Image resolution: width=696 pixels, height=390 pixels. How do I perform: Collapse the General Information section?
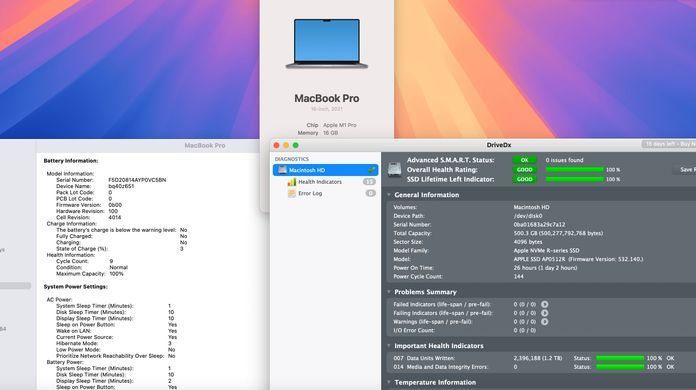389,195
